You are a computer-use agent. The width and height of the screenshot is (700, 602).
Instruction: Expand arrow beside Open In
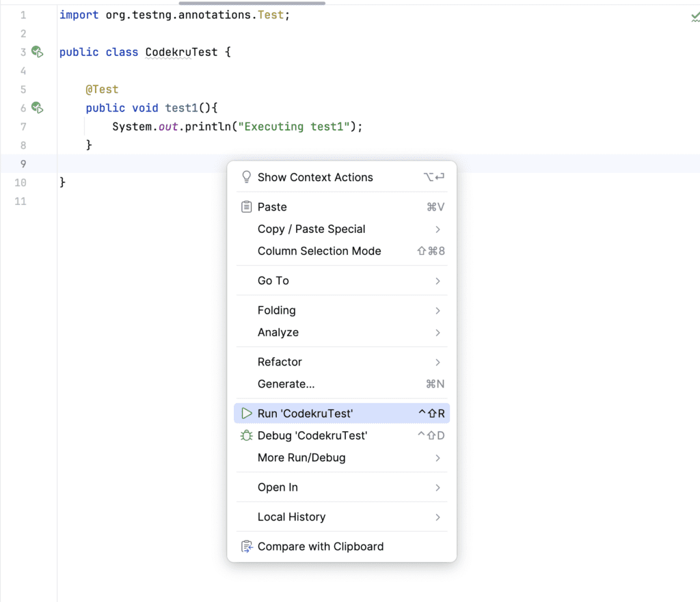(x=437, y=487)
